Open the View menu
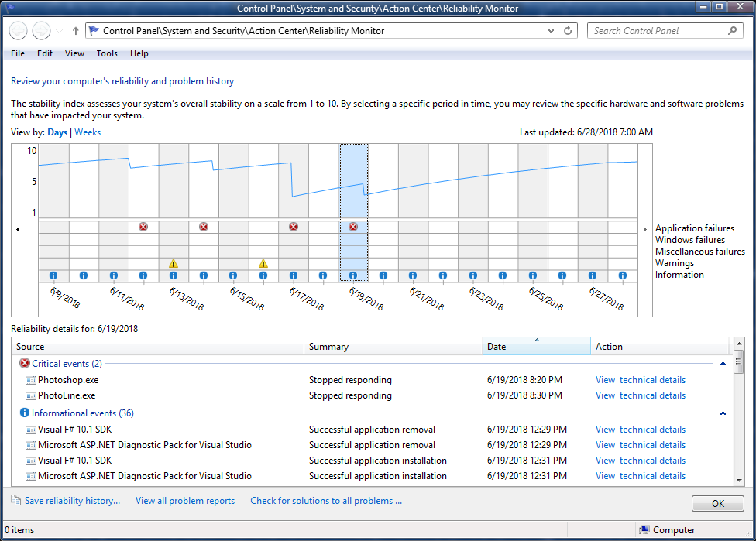756x541 pixels. pos(75,53)
